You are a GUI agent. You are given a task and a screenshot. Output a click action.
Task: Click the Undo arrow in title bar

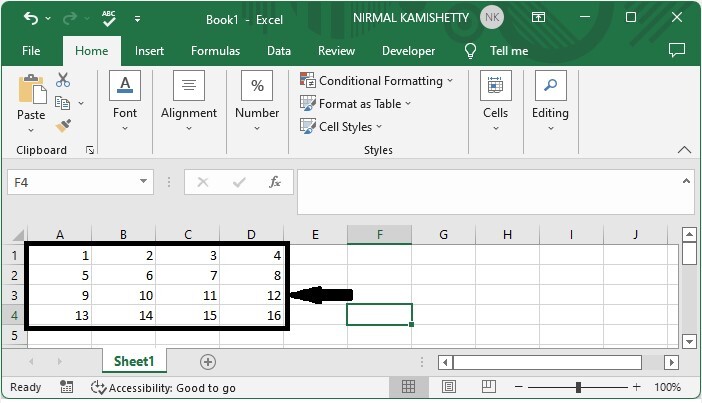(x=31, y=18)
